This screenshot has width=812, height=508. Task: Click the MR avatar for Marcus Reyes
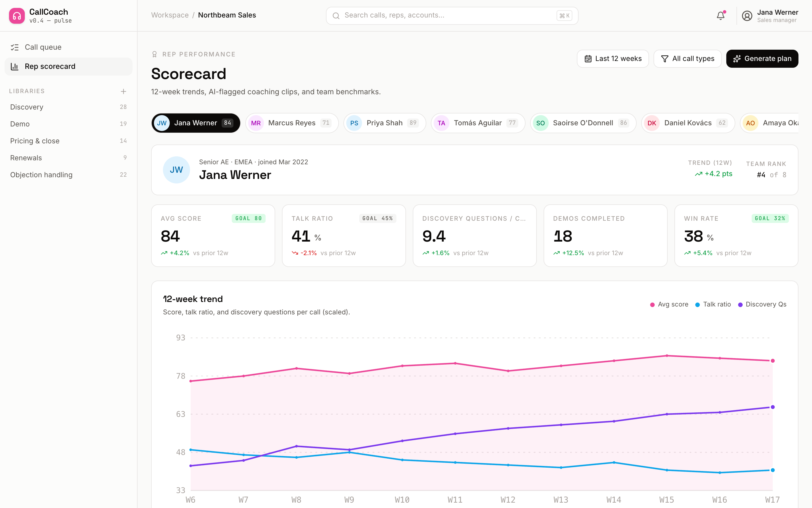256,123
